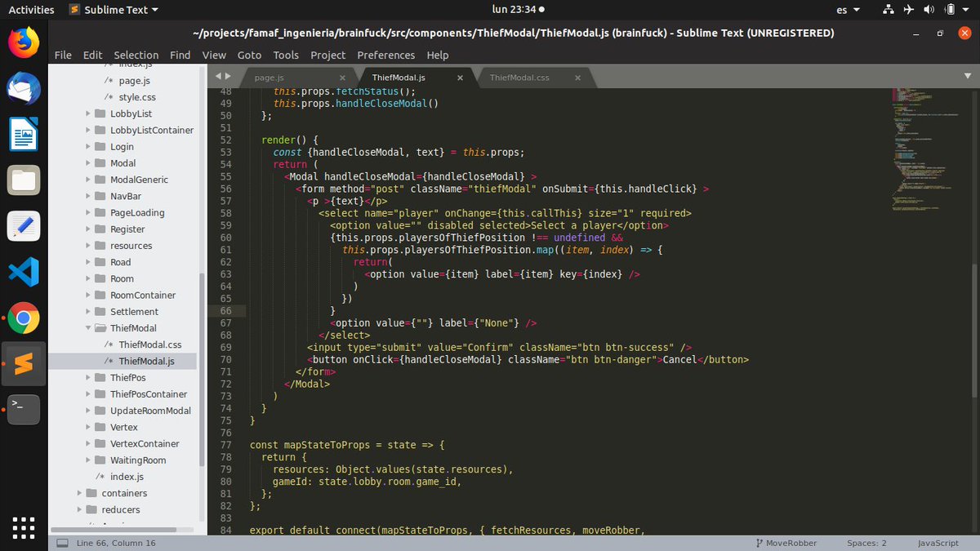Expand the ThiefPosContainer folder
The width and height of the screenshot is (980, 551).
click(88, 394)
